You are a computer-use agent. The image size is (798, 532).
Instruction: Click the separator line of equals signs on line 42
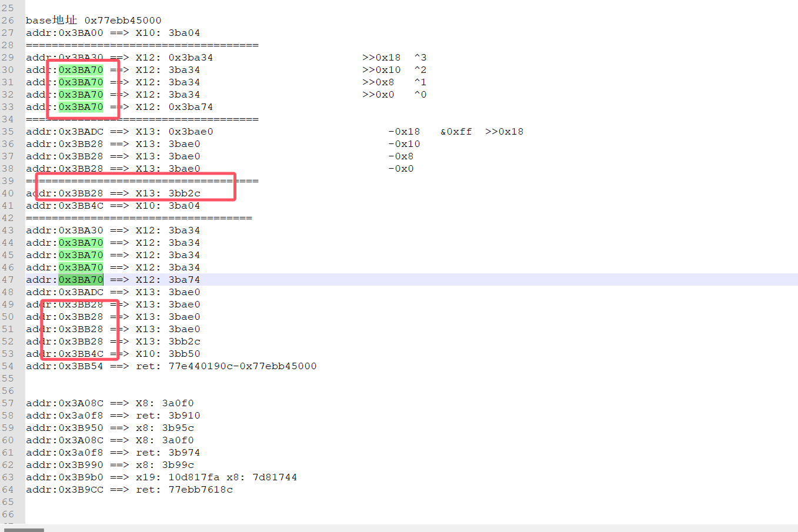click(139, 218)
